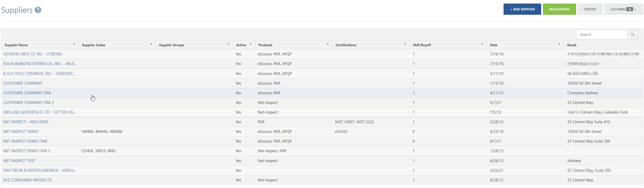Sort by Supplier Codes column header

[x=93, y=45]
